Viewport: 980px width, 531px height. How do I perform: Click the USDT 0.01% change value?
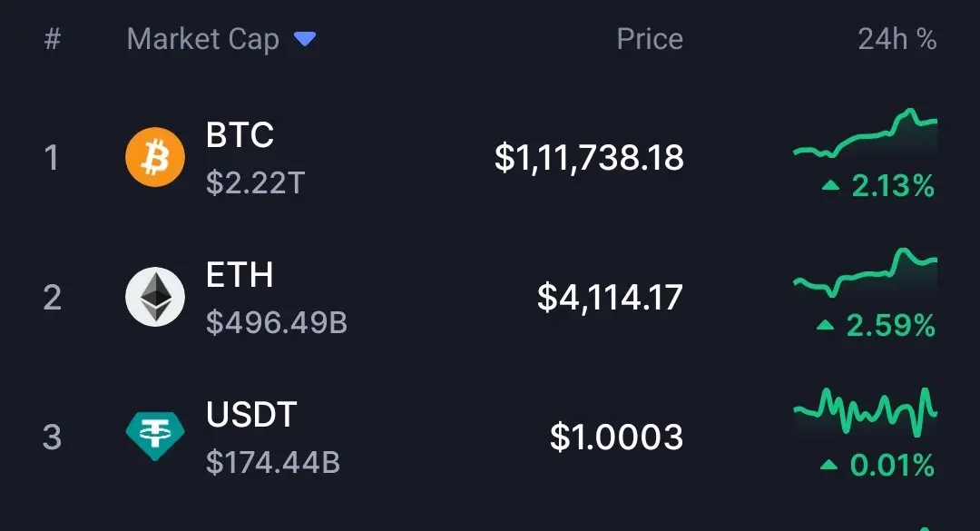click(x=892, y=466)
